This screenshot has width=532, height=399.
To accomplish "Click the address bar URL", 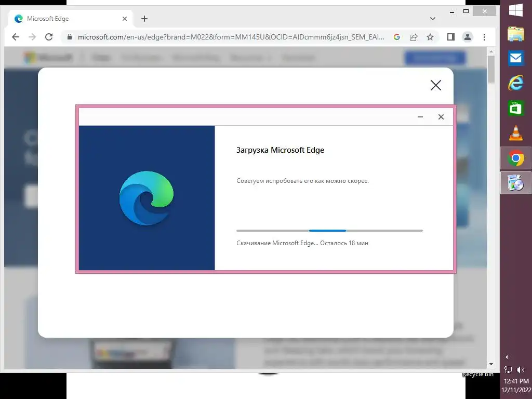I will coord(231,37).
